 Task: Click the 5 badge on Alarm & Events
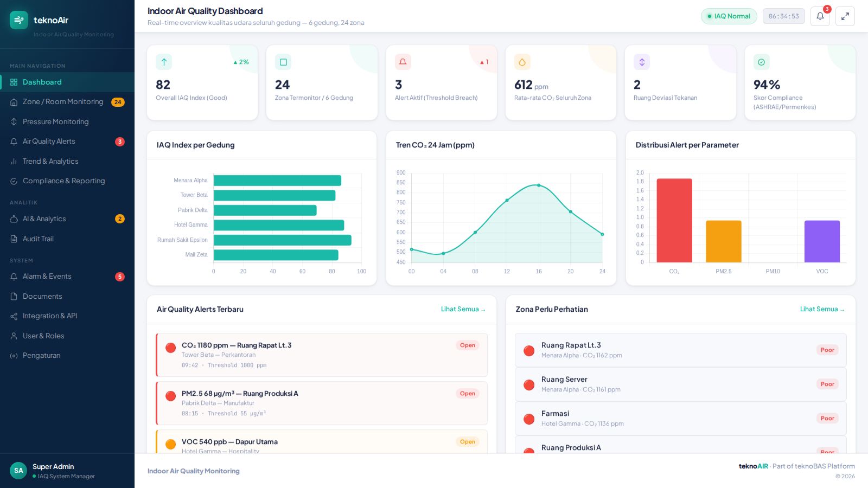120,277
